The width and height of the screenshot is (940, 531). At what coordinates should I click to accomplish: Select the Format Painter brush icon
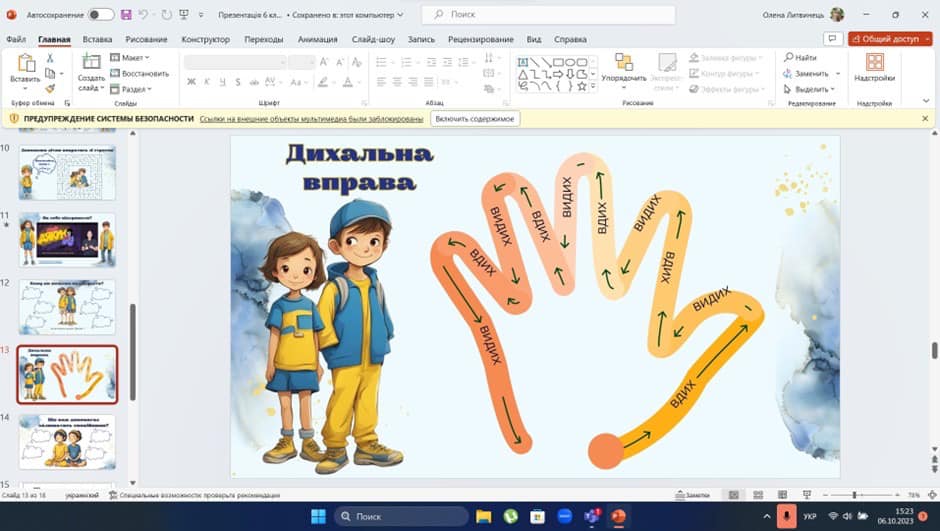pyautogui.click(x=50, y=88)
